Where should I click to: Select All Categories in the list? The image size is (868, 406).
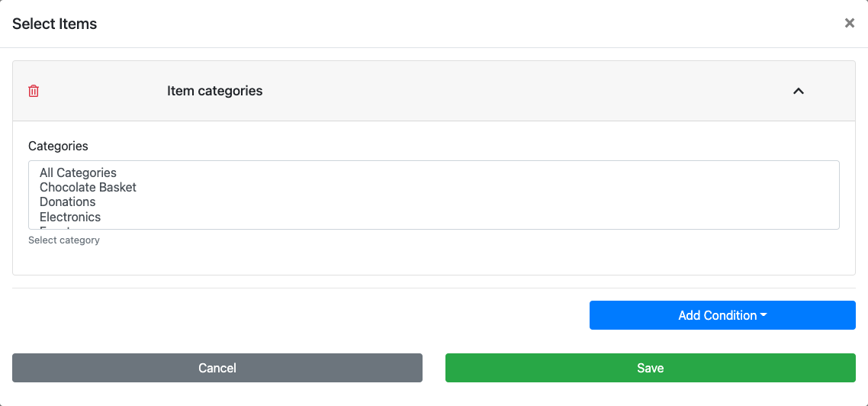[x=78, y=173]
